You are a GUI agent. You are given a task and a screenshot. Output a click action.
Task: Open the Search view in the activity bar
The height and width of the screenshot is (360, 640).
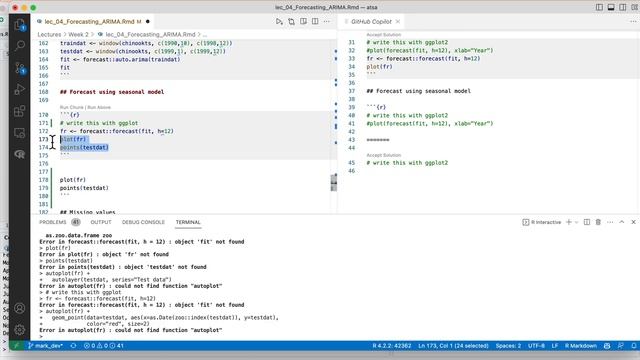(20, 46)
